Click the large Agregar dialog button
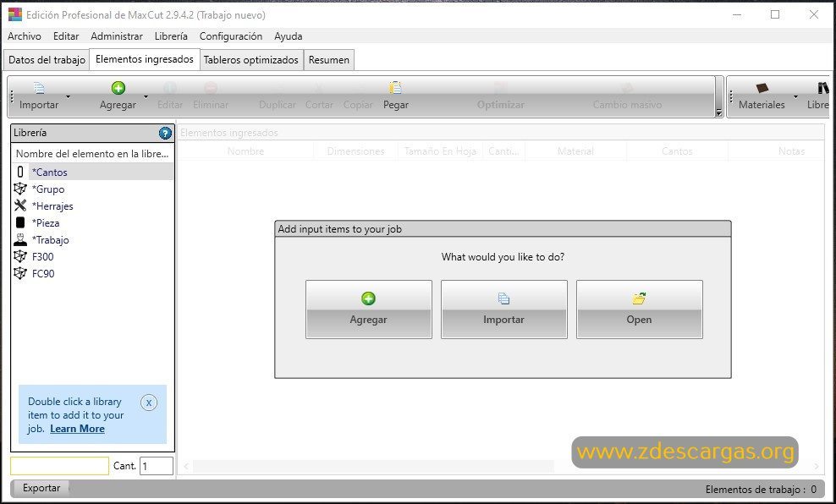Screen dimensions: 836x504 pos(368,310)
